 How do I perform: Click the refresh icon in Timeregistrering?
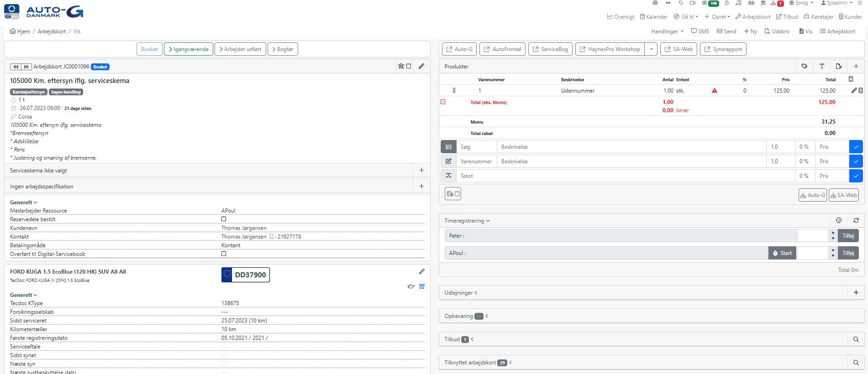856,221
